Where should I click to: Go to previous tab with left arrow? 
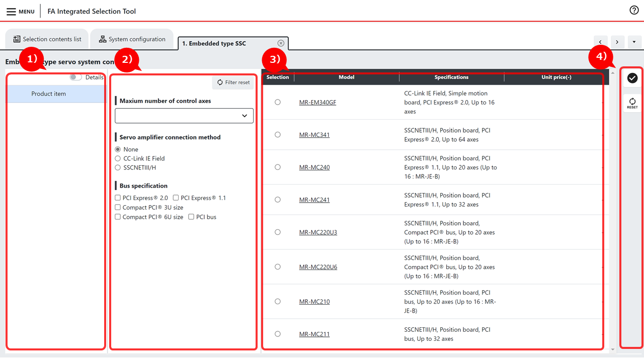tap(601, 42)
